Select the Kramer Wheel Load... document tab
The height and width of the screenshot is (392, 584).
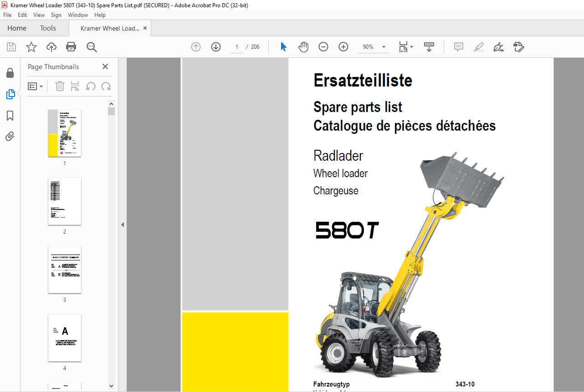[110, 28]
